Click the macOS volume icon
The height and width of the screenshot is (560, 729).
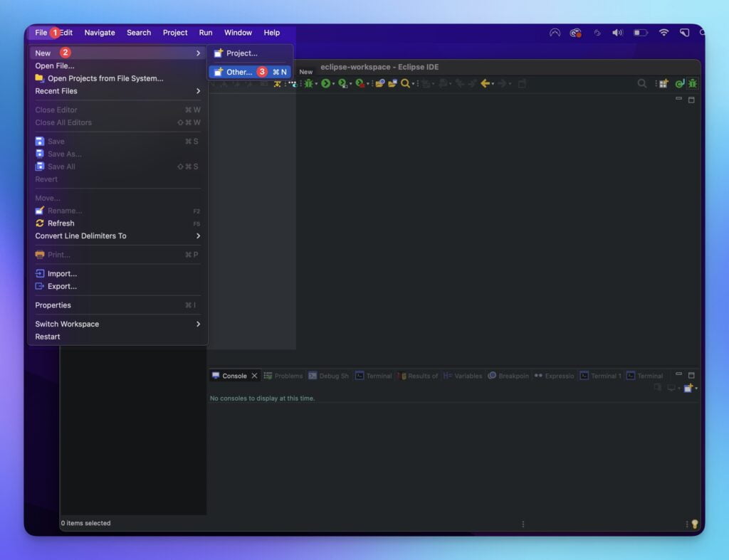tap(617, 33)
